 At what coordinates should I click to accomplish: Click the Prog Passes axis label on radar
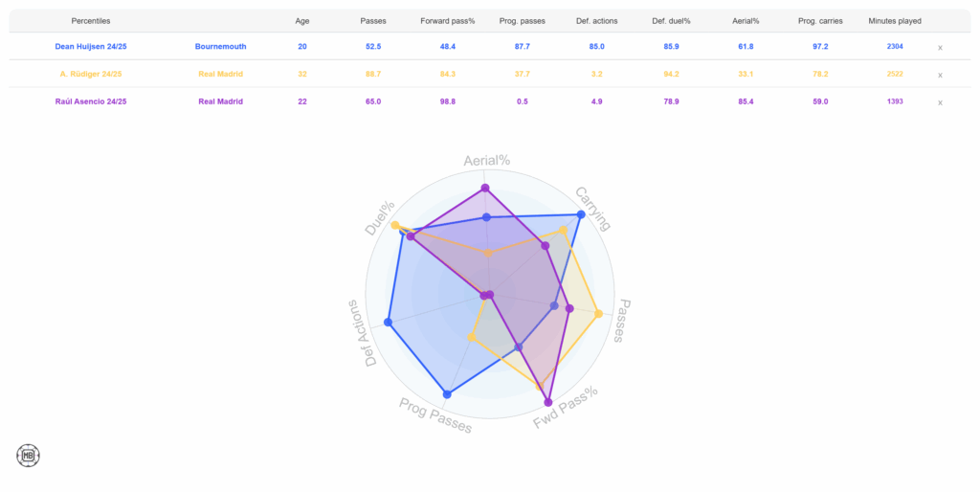436,414
